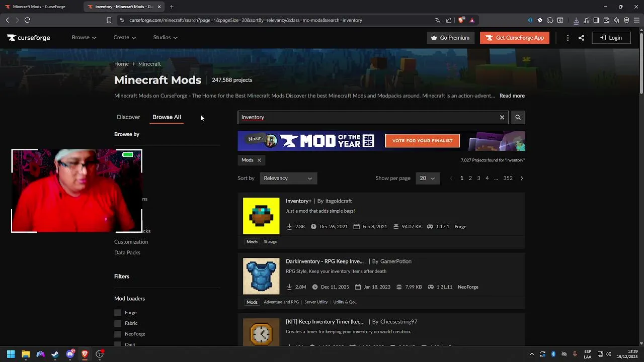Select the Browse All tab
Image resolution: width=644 pixels, height=362 pixels.
click(167, 117)
